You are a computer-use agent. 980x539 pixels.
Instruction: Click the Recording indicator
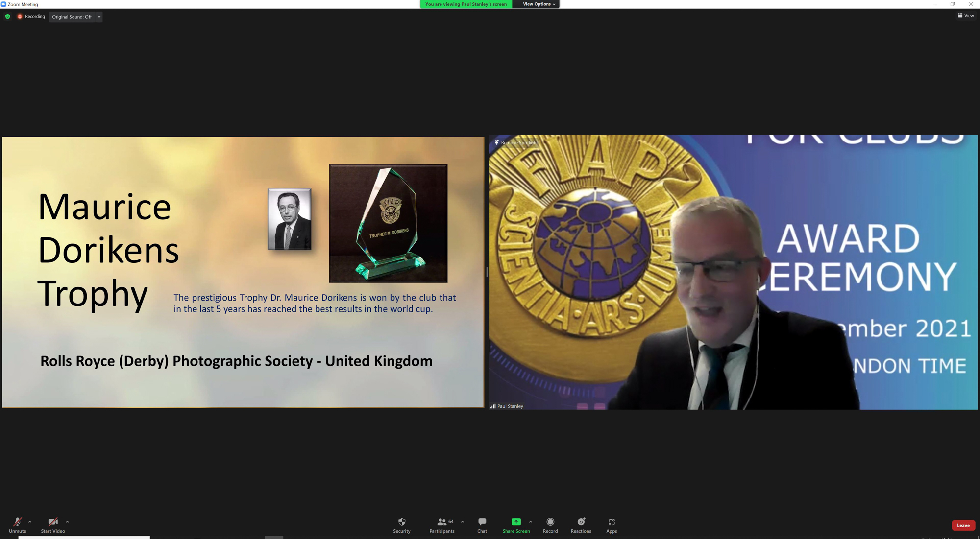(x=31, y=16)
